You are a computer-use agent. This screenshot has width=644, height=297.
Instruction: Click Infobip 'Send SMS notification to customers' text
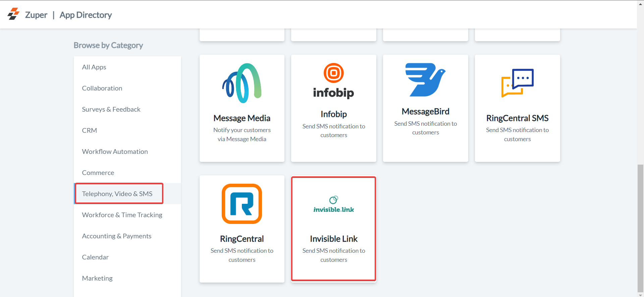[x=334, y=131]
